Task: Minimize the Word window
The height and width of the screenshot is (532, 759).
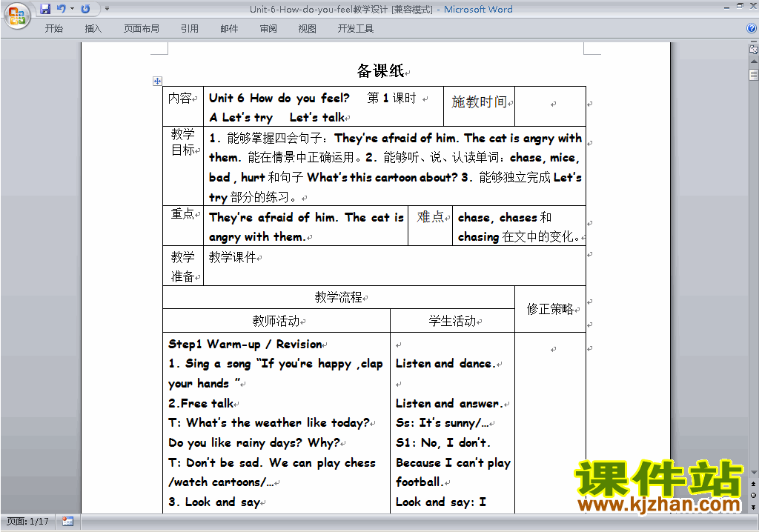Action: (727, 7)
